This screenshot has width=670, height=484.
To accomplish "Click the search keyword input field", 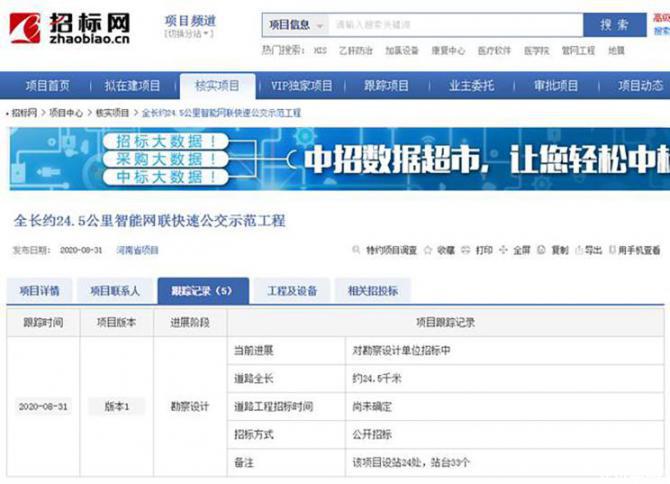I will [455, 25].
